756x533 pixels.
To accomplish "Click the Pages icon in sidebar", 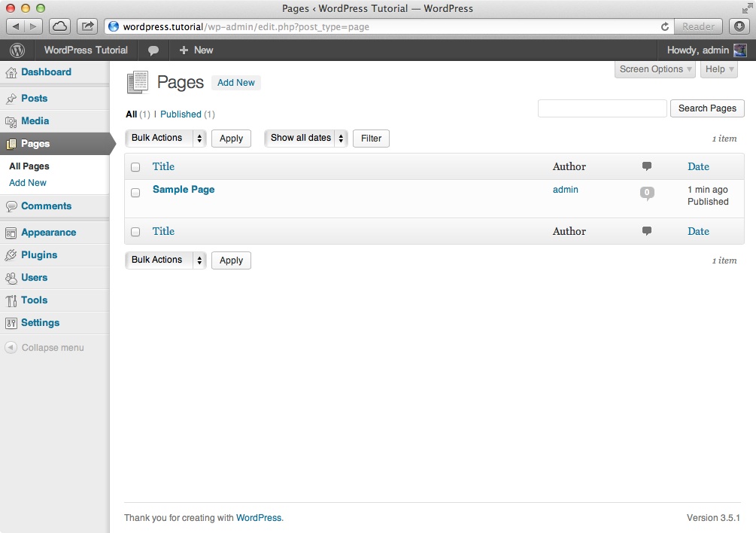I will tap(11, 144).
